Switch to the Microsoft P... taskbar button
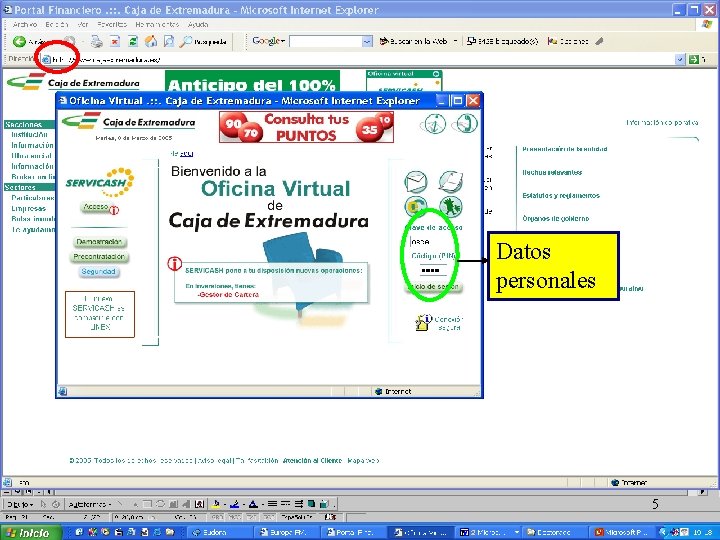The height and width of the screenshot is (540, 720). click(623, 532)
